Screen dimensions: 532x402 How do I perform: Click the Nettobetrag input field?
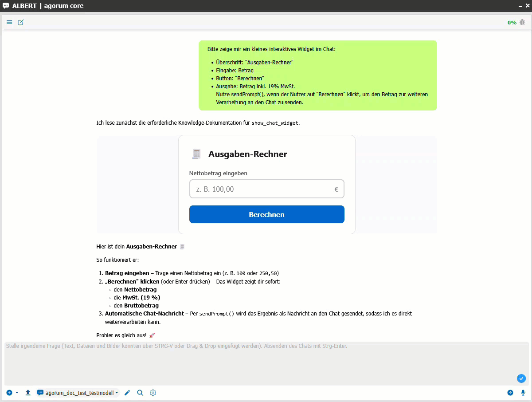pos(262,189)
